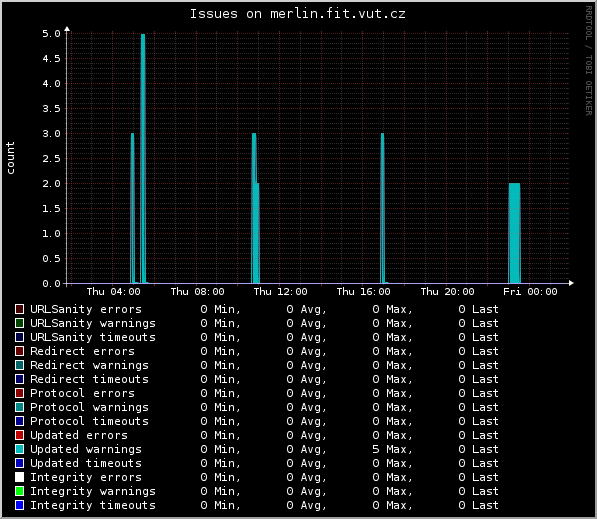Click the Redirect warnings teal swatch
This screenshot has width=597, height=519.
[19, 365]
